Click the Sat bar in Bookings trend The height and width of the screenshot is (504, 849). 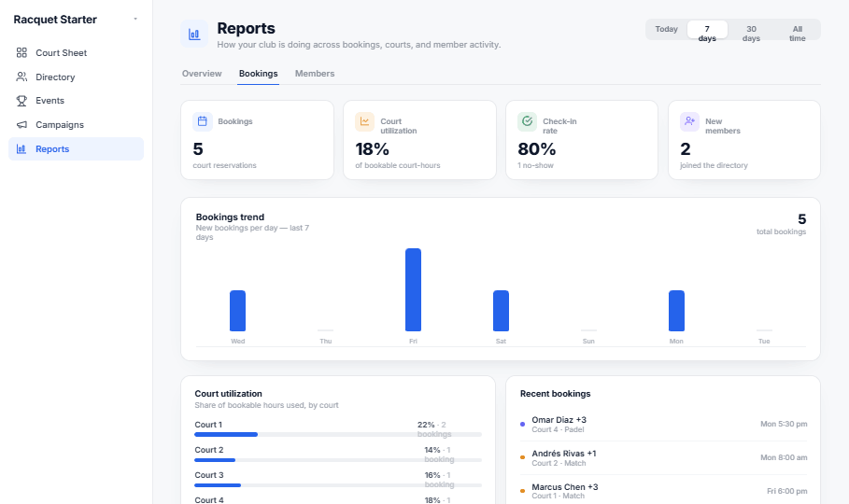point(501,311)
